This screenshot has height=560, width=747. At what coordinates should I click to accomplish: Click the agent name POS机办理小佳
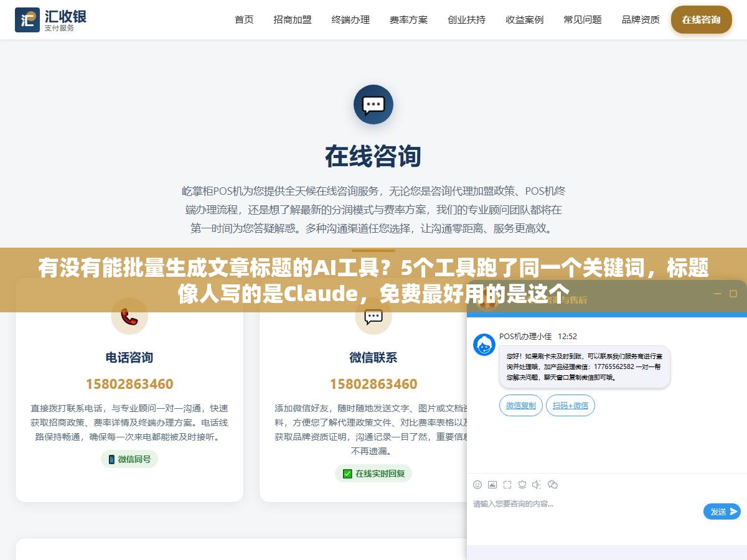(525, 337)
